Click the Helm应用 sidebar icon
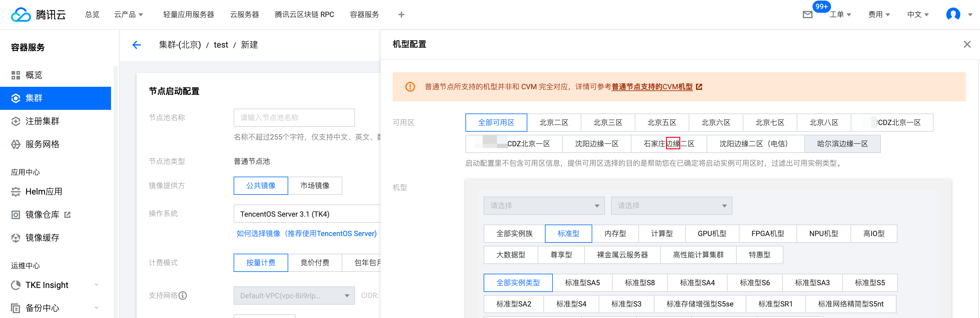This screenshot has height=318, width=980. point(15,191)
